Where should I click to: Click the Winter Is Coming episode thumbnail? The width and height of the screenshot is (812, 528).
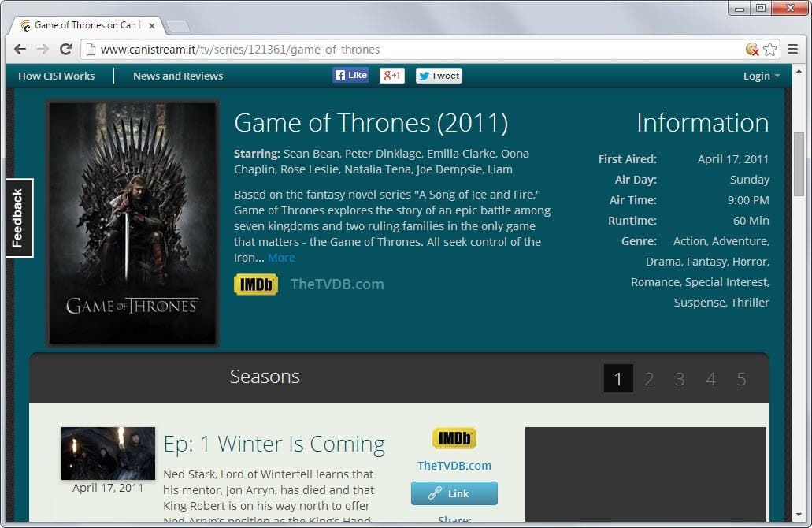coord(108,453)
